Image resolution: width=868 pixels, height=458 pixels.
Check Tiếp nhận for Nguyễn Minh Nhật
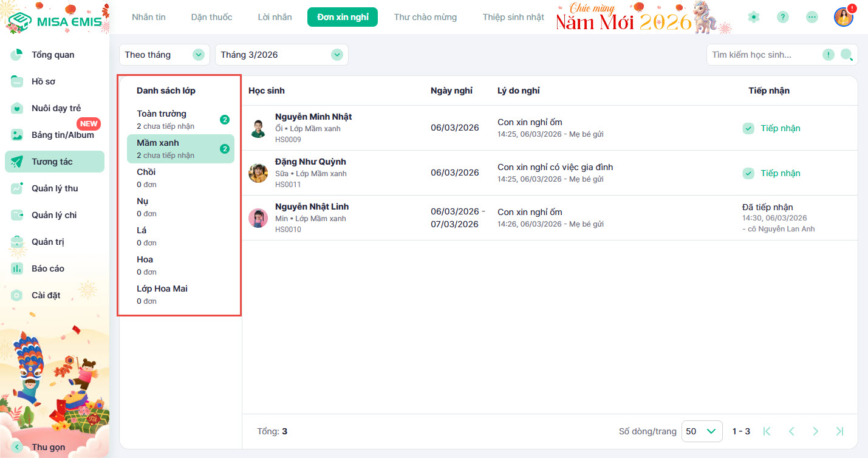(x=748, y=128)
